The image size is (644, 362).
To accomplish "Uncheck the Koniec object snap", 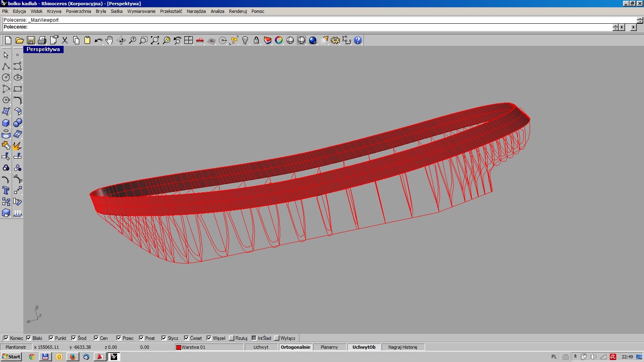I will [x=6, y=338].
